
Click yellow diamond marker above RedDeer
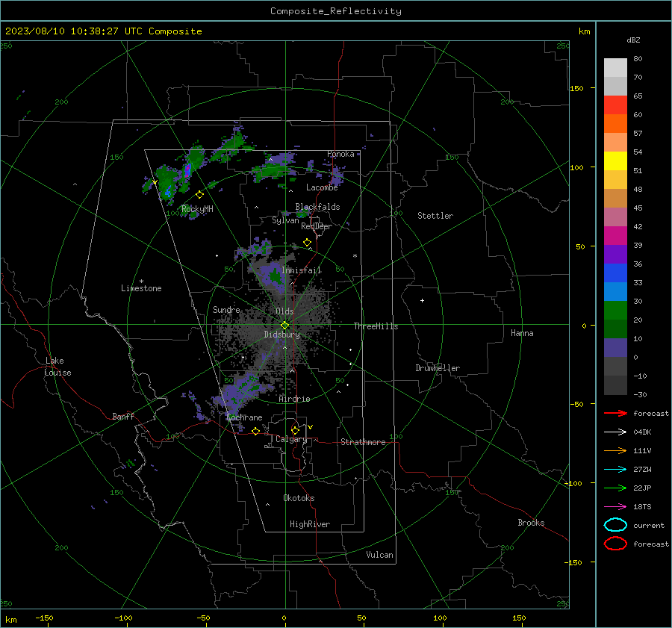click(x=307, y=243)
